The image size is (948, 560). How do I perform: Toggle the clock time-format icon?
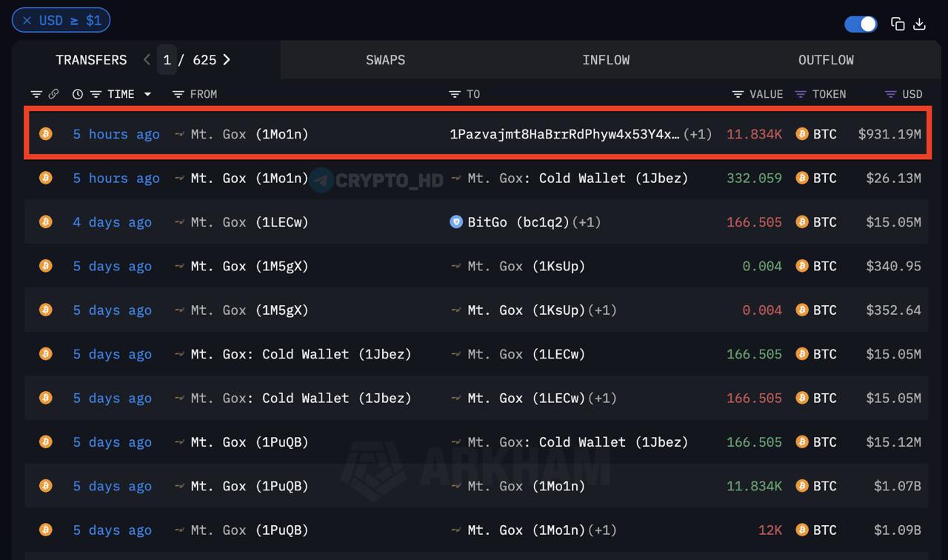pos(78,94)
